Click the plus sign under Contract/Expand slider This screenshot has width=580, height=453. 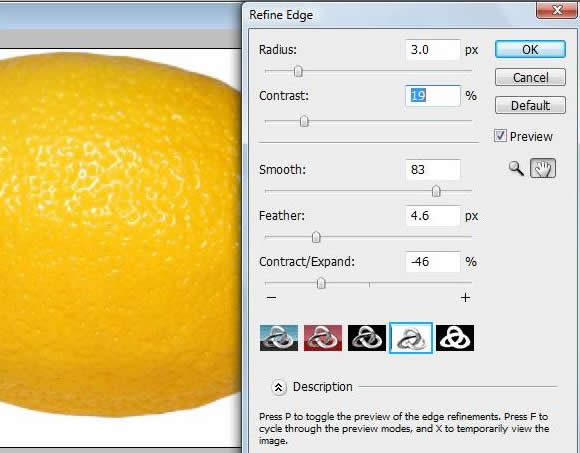(466, 297)
